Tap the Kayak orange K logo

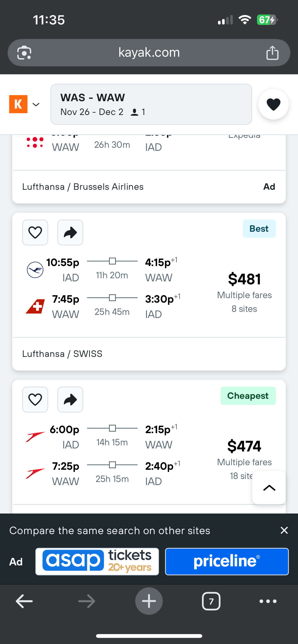coord(18,104)
